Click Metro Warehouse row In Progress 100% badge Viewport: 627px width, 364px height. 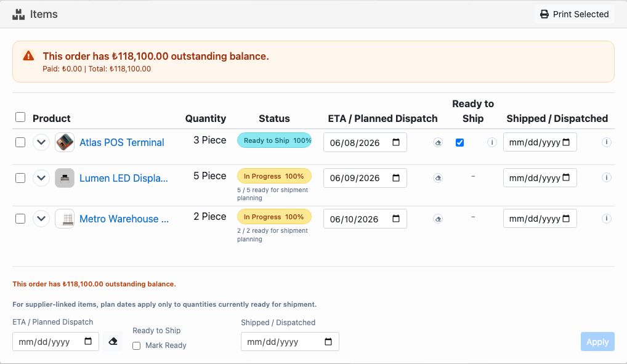click(x=274, y=217)
